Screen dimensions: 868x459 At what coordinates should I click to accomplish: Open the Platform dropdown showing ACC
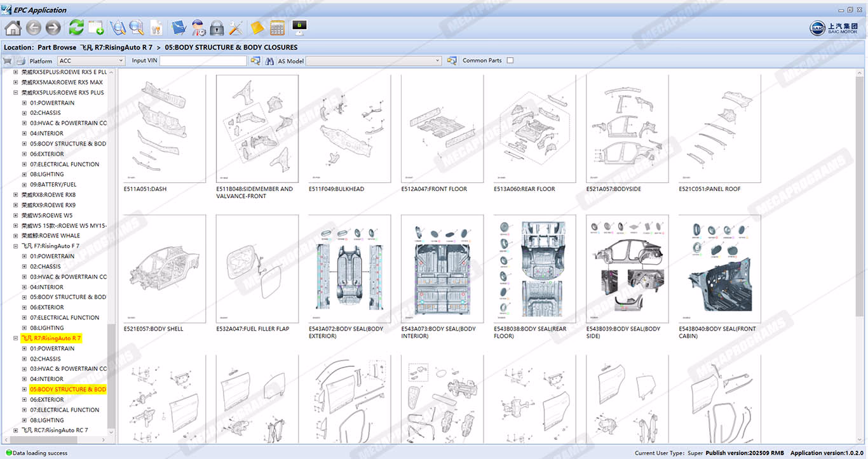[x=92, y=61]
